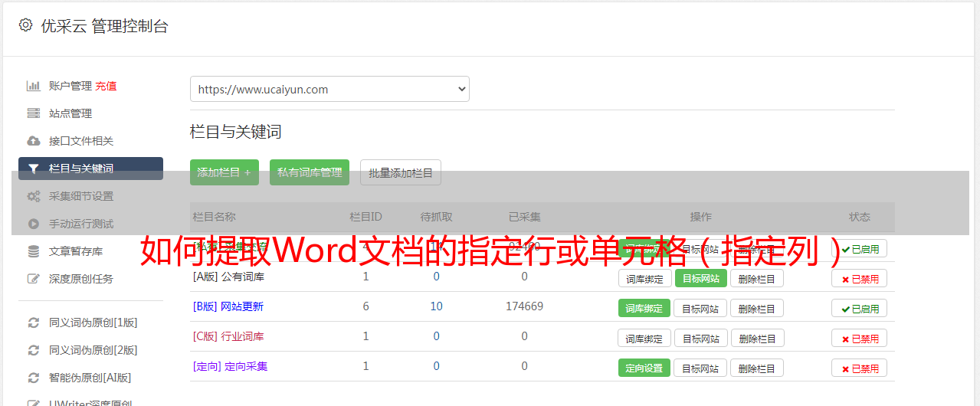The width and height of the screenshot is (980, 406).
Task: Expand the https://www.ucaiyun.com site dropdown
Action: (329, 89)
